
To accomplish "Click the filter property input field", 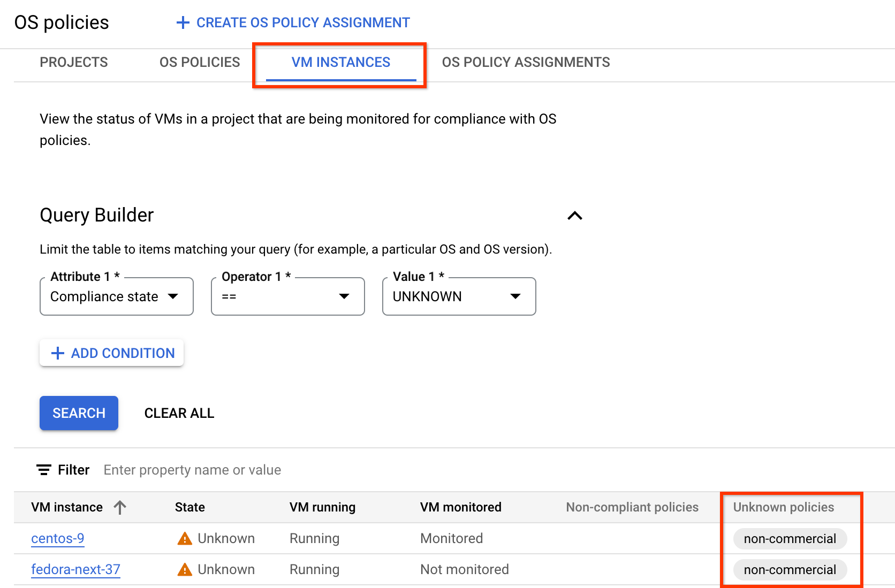I will (192, 470).
